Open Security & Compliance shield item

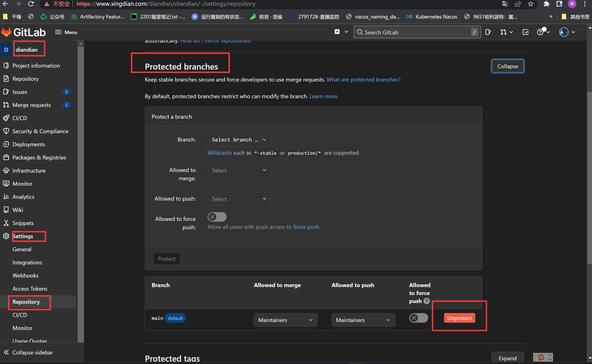point(40,131)
